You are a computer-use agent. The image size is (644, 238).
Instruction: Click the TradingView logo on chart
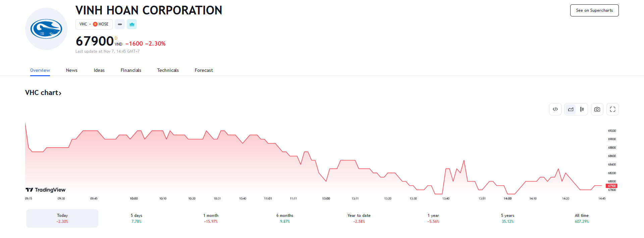pyautogui.click(x=46, y=190)
